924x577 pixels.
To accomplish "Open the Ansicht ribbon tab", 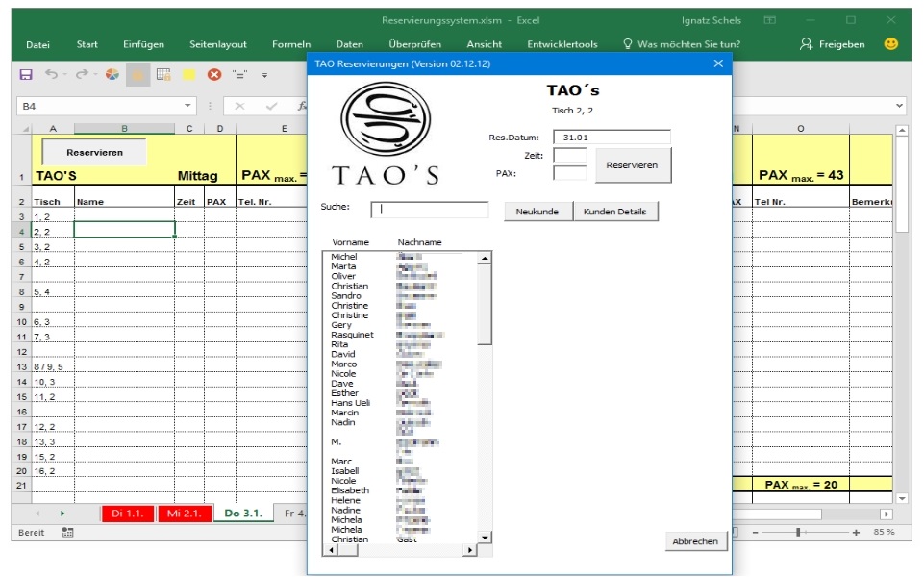I will (x=484, y=44).
